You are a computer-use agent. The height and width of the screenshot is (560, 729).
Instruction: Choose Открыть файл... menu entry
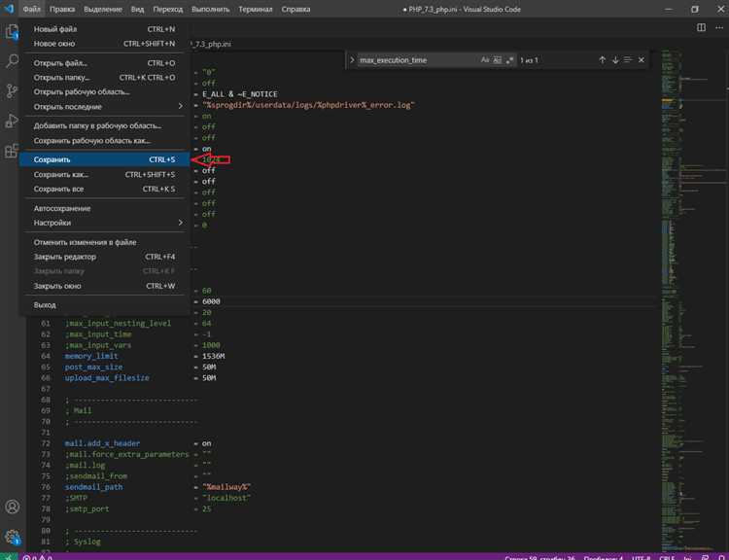[x=105, y=63]
